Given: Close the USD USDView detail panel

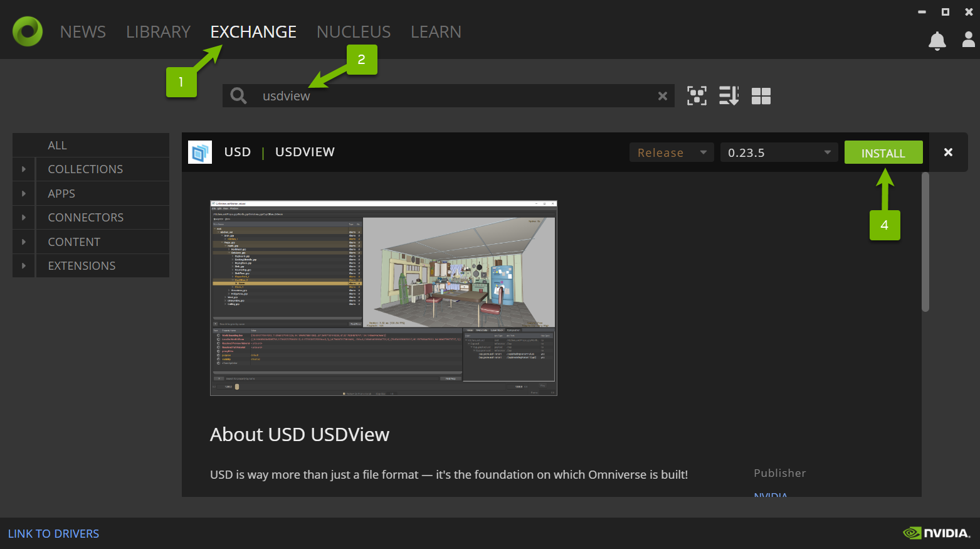Looking at the screenshot, I should pos(948,152).
